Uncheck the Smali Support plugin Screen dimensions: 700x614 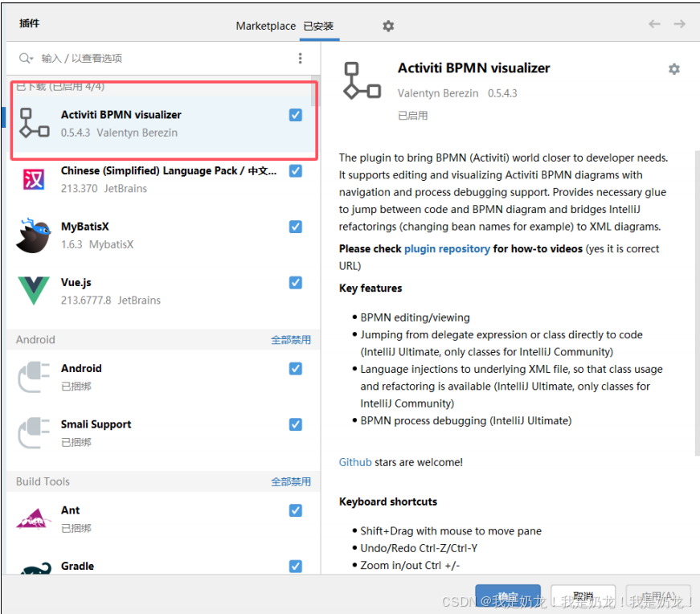pos(296,424)
